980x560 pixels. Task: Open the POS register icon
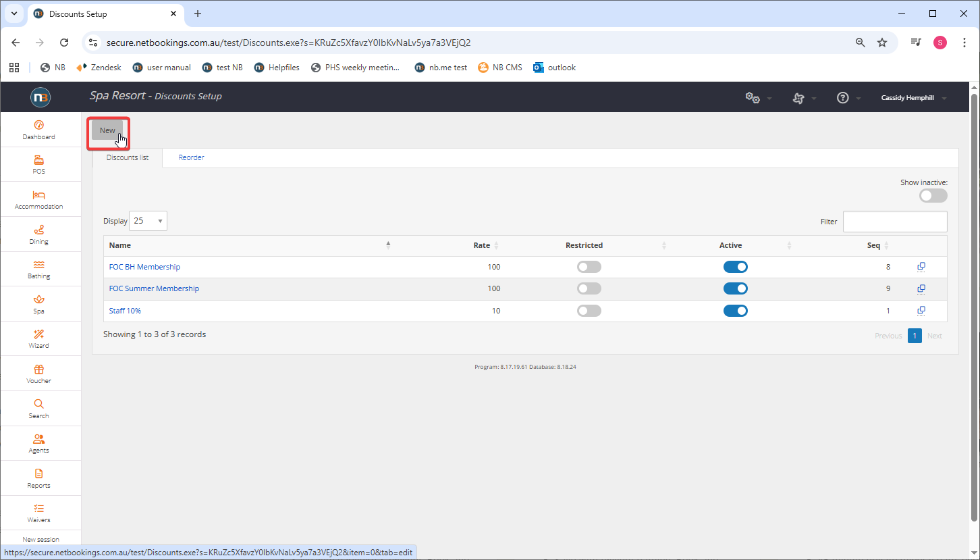click(x=38, y=161)
